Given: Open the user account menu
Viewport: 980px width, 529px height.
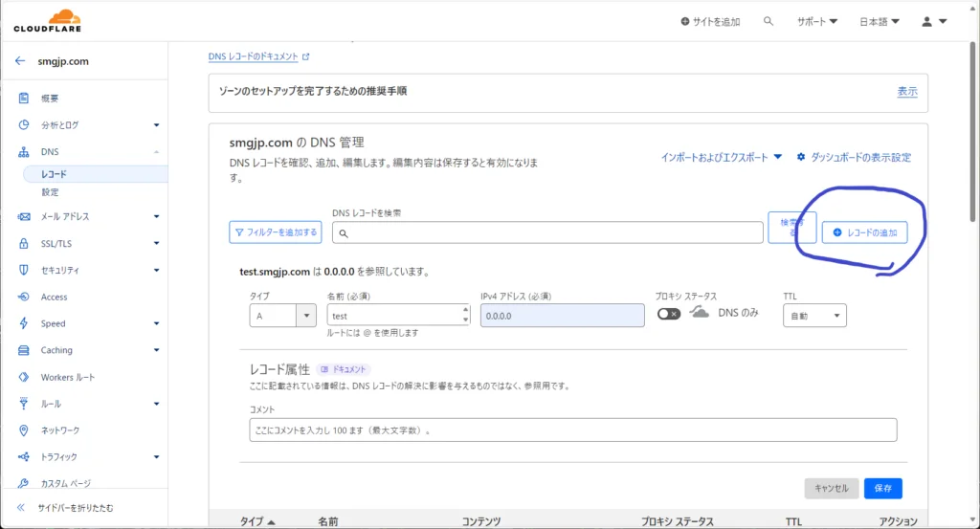Looking at the screenshot, I should [934, 21].
